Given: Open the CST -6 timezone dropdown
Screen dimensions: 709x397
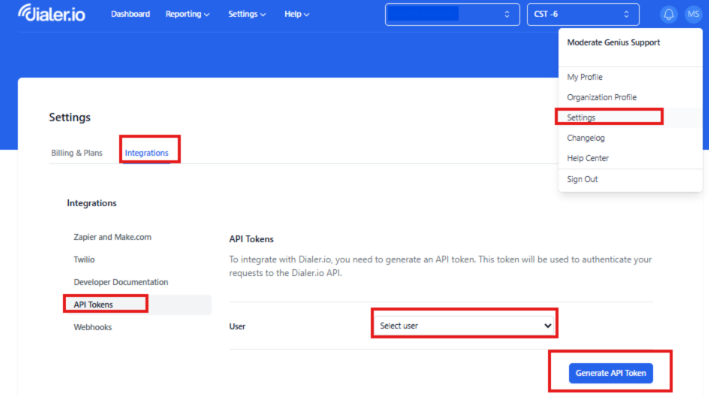Looking at the screenshot, I should [x=583, y=14].
